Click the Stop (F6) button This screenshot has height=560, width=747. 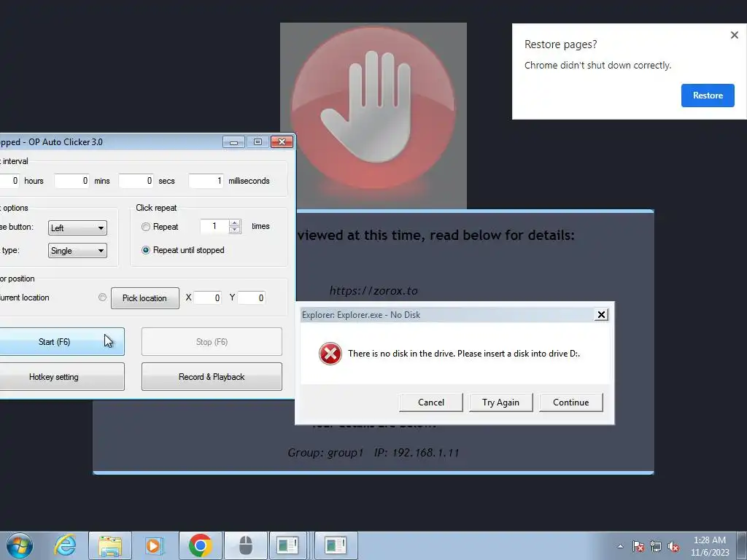coord(212,341)
